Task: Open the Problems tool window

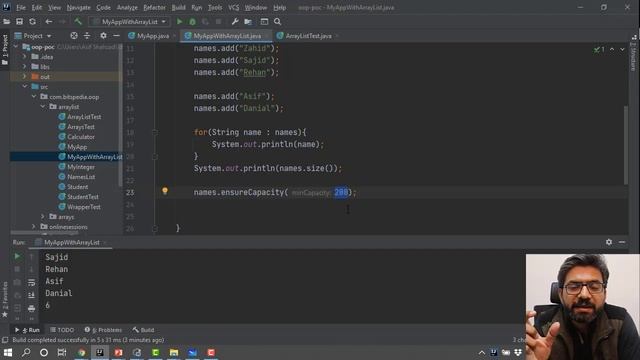Action: pyautogui.click(x=103, y=330)
